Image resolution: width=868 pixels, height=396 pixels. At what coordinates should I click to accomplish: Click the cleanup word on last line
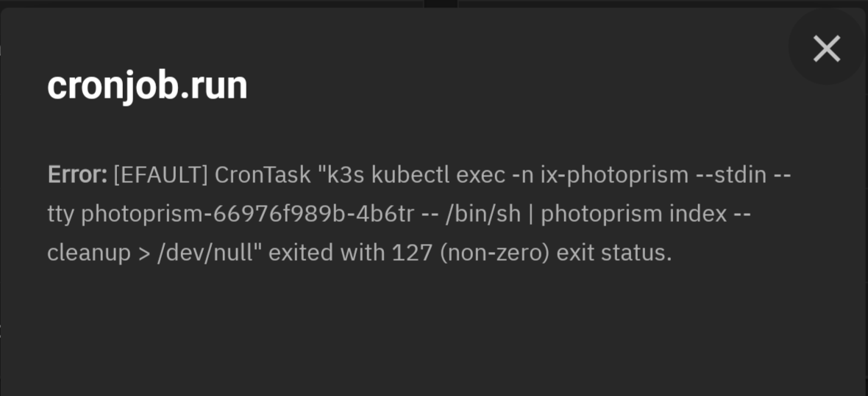[89, 253]
